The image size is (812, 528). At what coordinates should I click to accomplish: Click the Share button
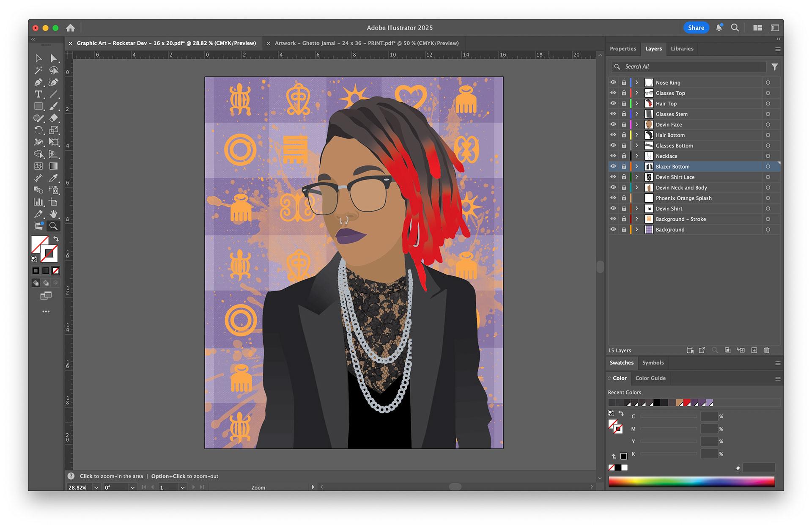pos(696,28)
